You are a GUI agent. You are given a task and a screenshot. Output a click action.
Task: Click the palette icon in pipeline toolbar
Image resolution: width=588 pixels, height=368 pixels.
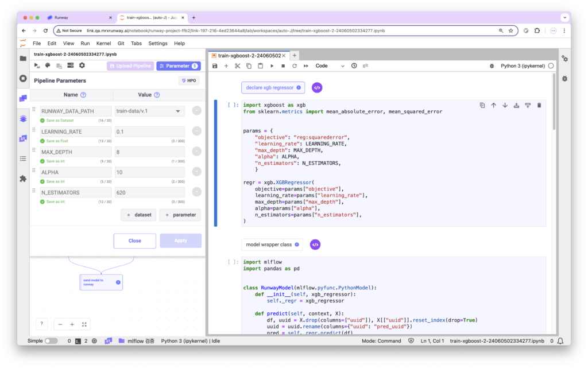point(48,65)
